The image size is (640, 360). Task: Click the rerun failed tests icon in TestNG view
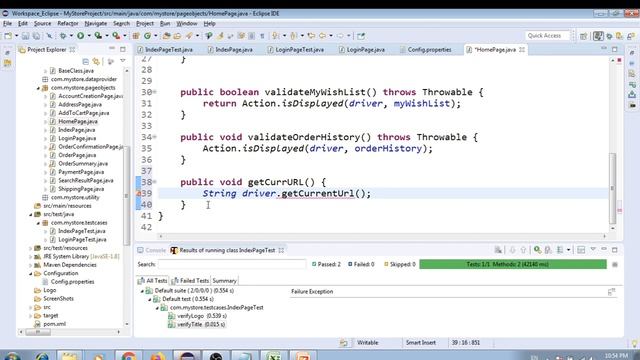click(x=548, y=250)
